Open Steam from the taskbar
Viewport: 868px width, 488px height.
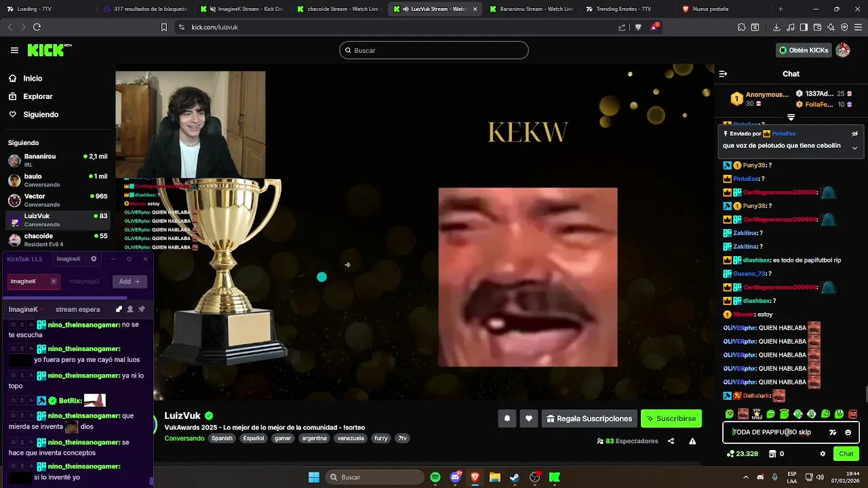(515, 477)
